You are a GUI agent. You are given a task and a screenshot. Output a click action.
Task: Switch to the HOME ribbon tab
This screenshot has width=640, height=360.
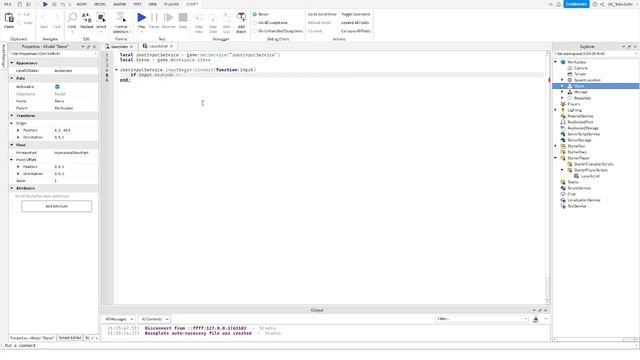click(82, 4)
